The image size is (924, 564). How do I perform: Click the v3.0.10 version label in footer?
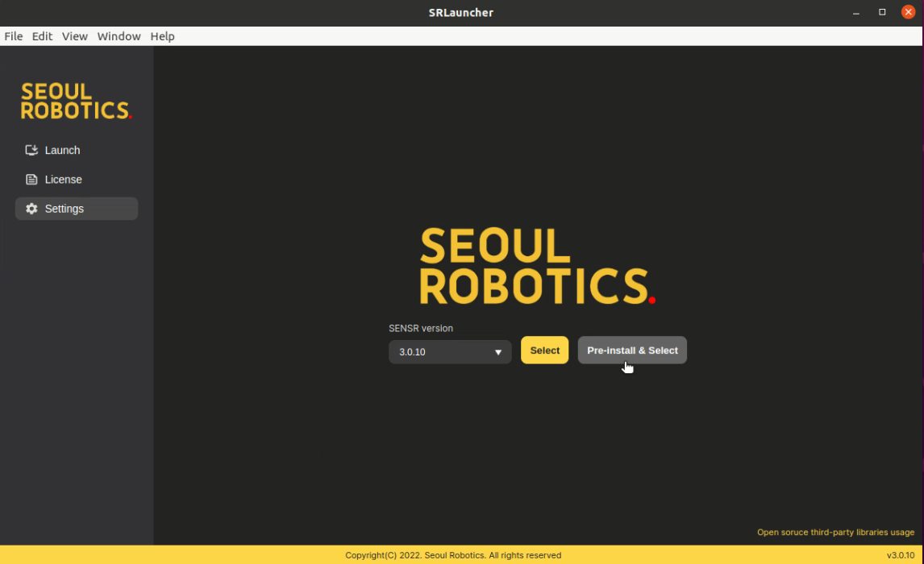[x=900, y=555]
